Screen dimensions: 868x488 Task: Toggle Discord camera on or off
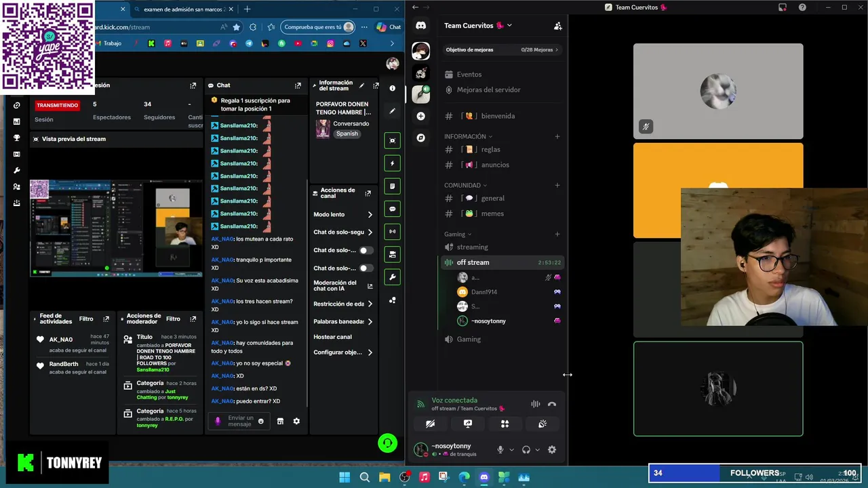[430, 424]
